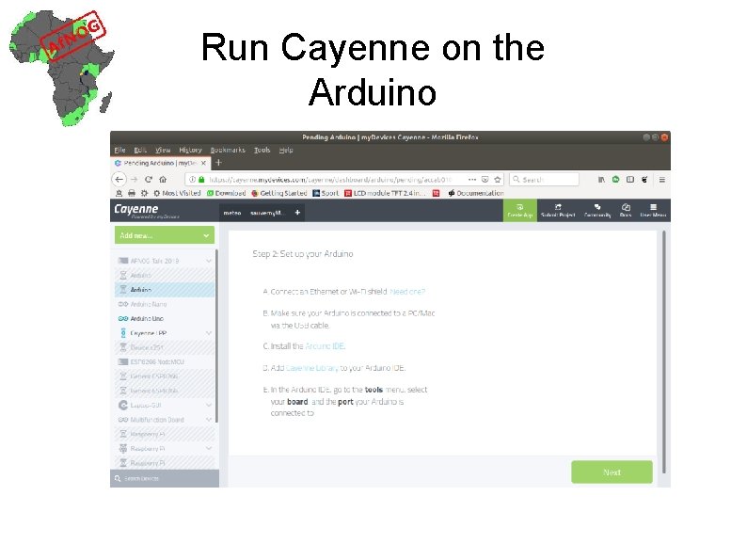Toggle the Firefox sidebar icon
The image size is (747, 560).
630,179
